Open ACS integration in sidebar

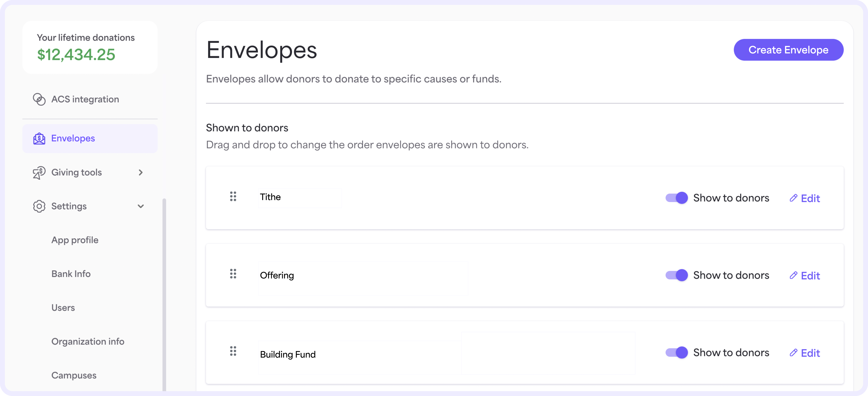pyautogui.click(x=90, y=99)
